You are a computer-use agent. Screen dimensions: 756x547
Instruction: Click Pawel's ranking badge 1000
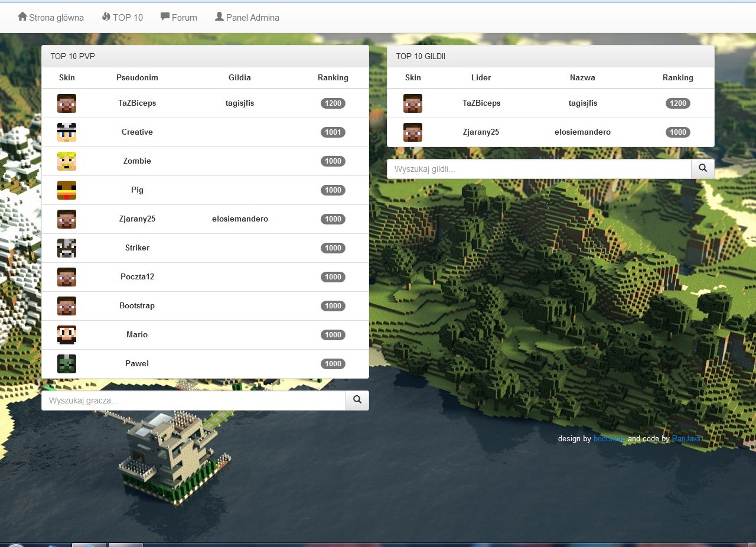click(333, 364)
